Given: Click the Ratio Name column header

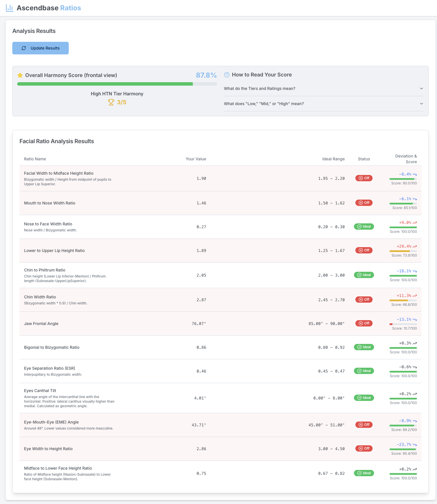Looking at the screenshot, I should (x=35, y=159).
